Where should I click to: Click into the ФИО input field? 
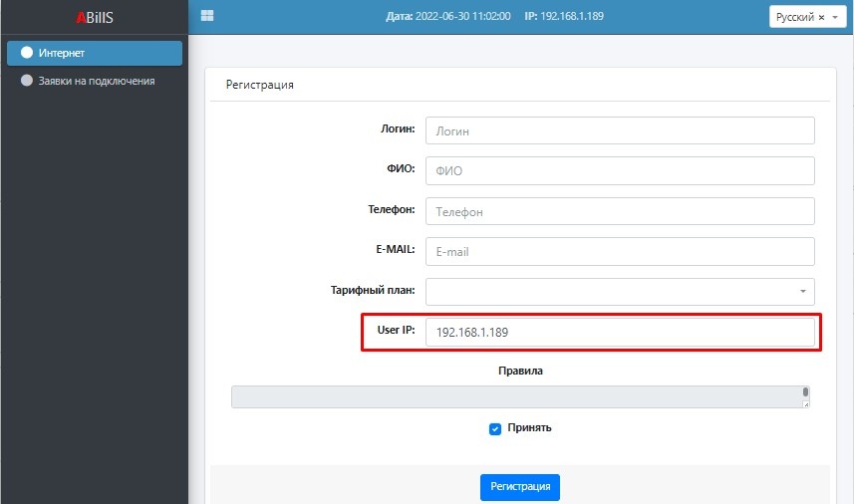(x=620, y=171)
